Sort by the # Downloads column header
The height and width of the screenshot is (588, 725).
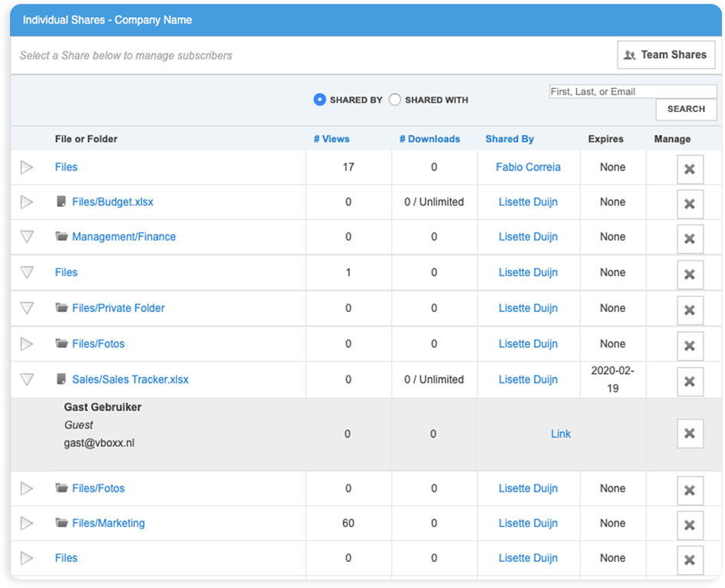click(430, 139)
